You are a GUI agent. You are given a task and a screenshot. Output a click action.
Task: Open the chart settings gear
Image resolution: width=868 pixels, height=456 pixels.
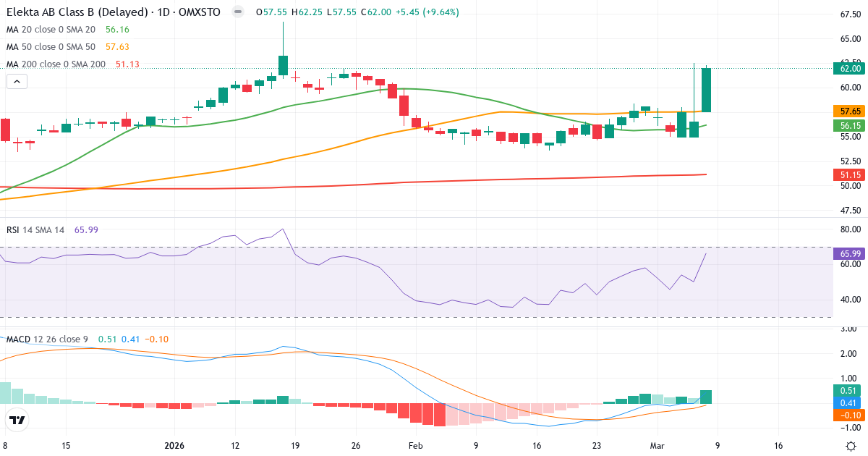[851, 447]
